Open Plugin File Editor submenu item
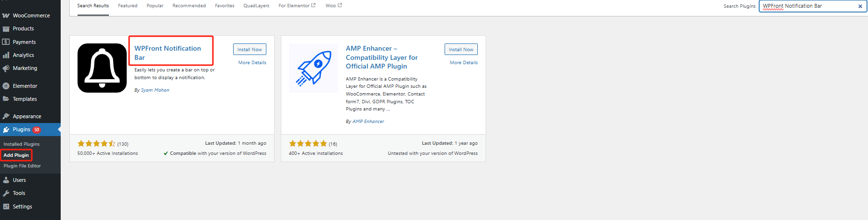The width and height of the screenshot is (868, 220). coord(22,166)
